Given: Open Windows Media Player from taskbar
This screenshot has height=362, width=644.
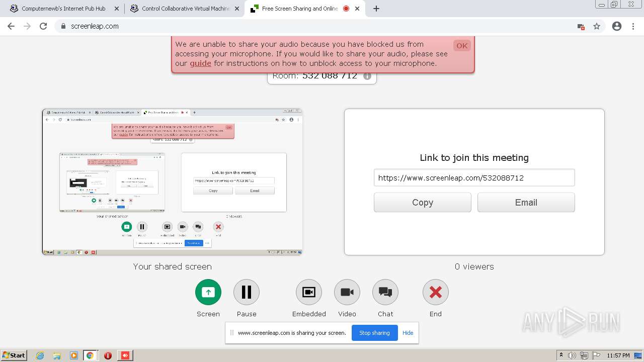Looking at the screenshot, I should (x=74, y=355).
